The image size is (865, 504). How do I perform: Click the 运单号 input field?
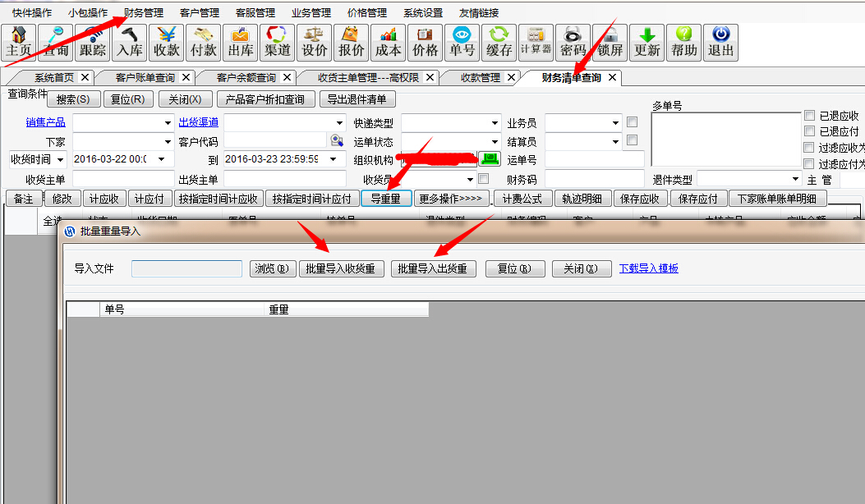click(x=594, y=160)
